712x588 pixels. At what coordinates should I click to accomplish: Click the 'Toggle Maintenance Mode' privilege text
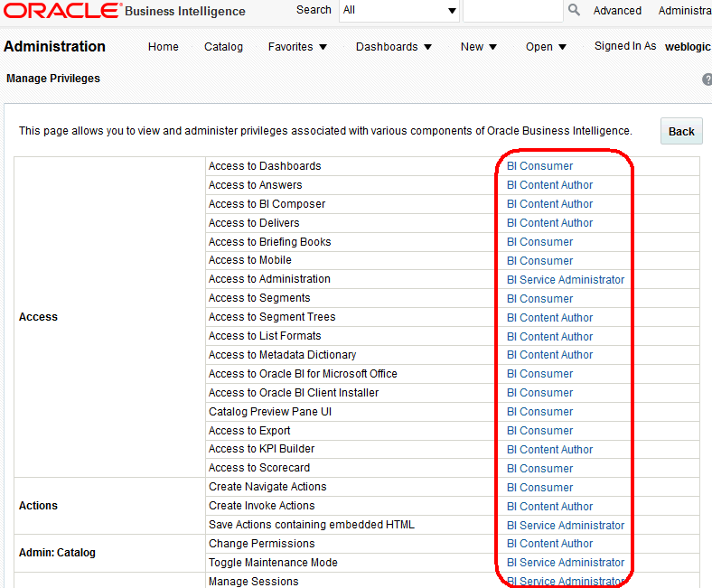[273, 563]
